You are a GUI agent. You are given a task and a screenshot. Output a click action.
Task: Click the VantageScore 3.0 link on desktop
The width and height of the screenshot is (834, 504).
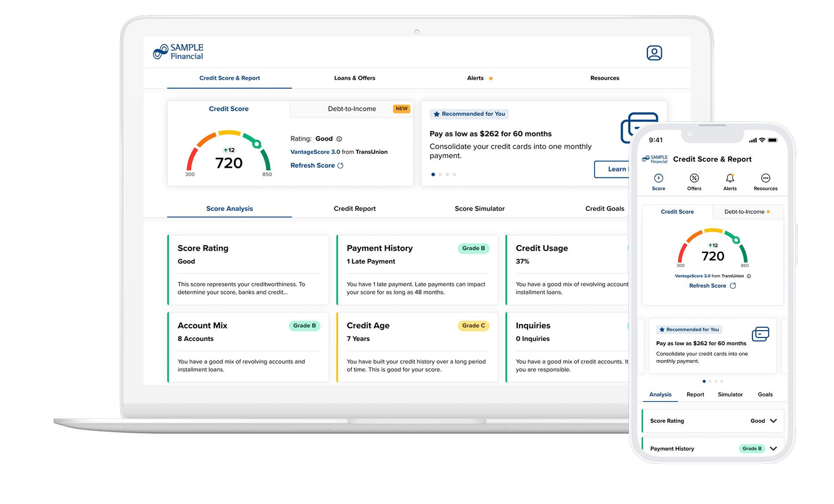tap(315, 152)
